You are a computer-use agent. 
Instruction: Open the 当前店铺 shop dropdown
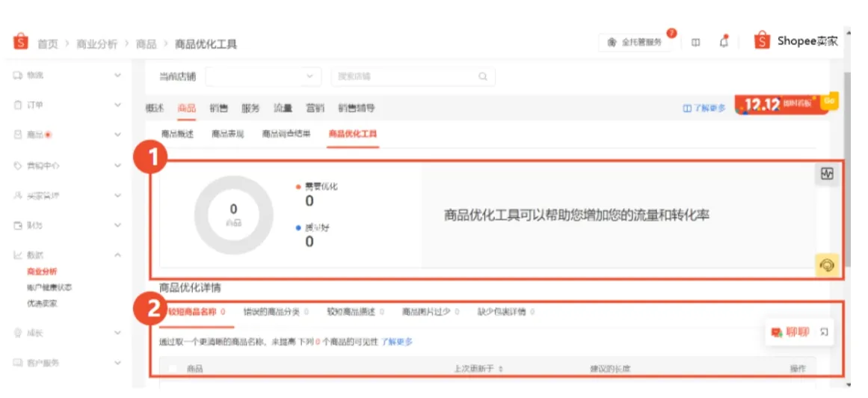263,76
